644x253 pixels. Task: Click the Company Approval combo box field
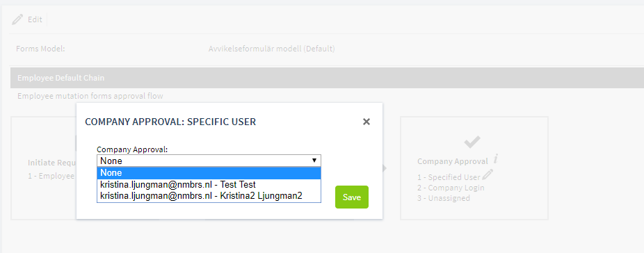pyautogui.click(x=209, y=161)
